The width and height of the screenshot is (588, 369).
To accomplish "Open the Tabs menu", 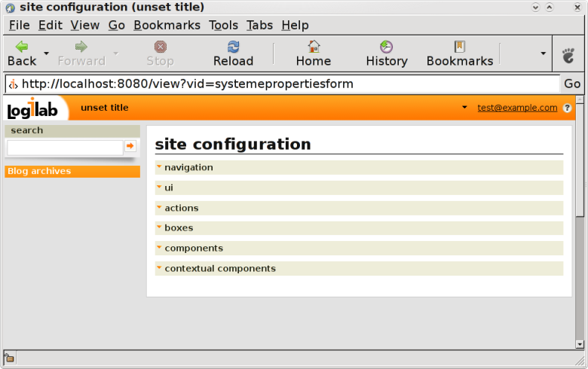I will pyautogui.click(x=259, y=25).
